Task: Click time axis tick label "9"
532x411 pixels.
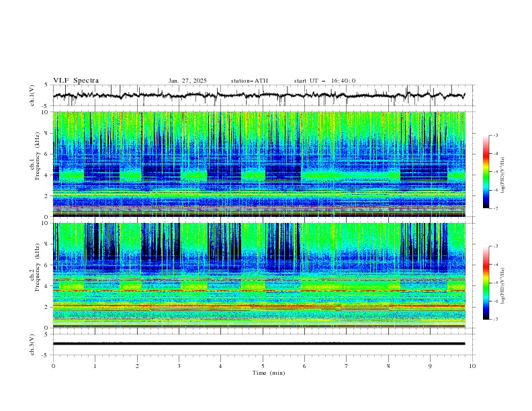Action: click(x=430, y=366)
